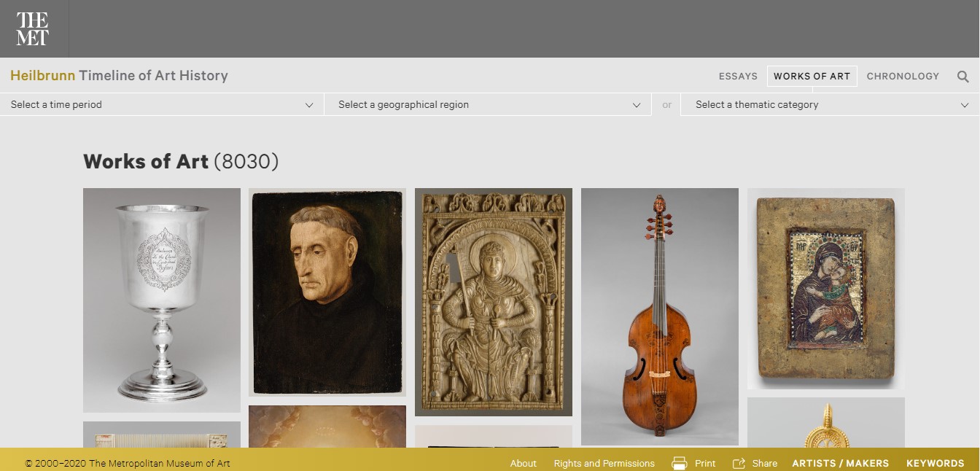Viewport: 980px width, 471px height.
Task: Open the portrait of a monk painting
Action: pyautogui.click(x=327, y=292)
